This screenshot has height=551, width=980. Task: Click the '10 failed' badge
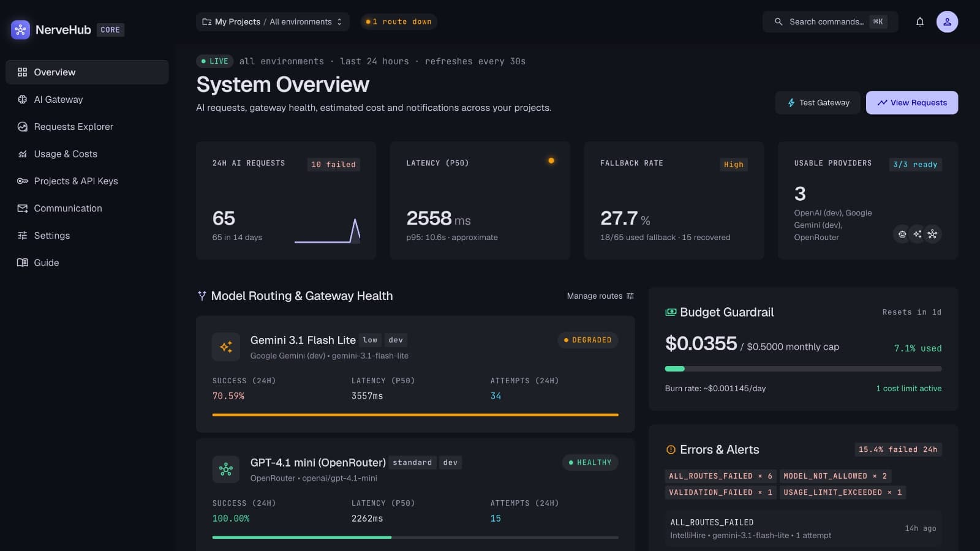click(333, 165)
